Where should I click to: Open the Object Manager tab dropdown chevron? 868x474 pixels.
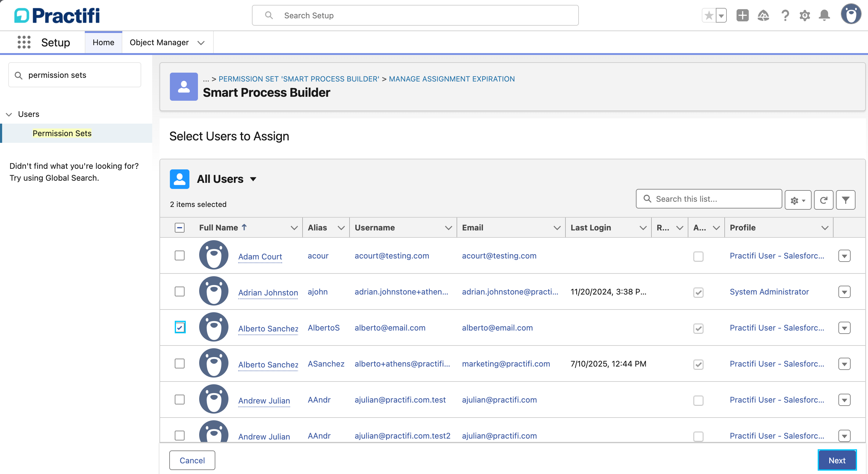[x=201, y=43]
